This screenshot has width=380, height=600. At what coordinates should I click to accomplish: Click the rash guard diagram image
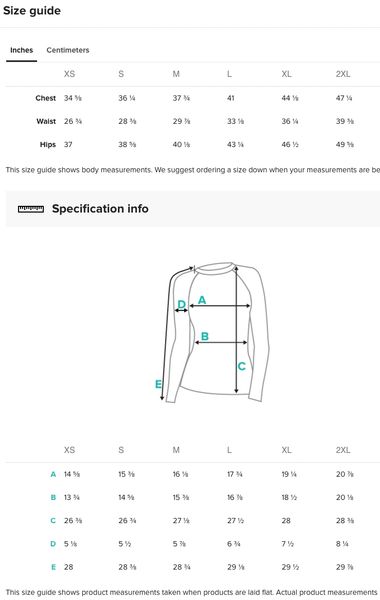click(216, 332)
